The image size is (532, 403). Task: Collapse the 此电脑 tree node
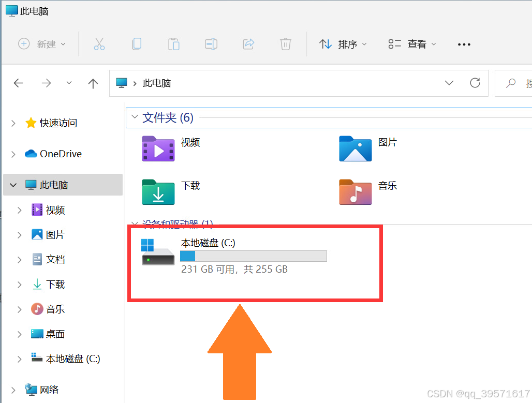click(x=13, y=185)
